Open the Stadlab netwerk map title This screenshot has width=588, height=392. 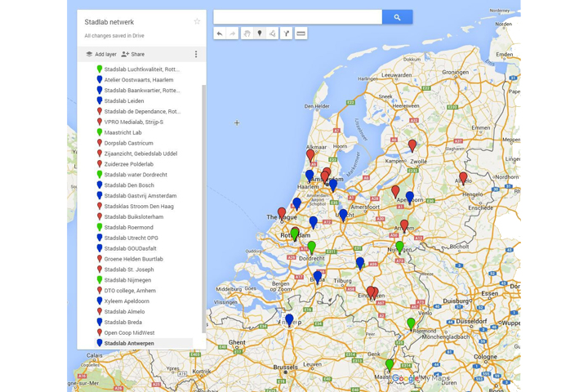(109, 22)
